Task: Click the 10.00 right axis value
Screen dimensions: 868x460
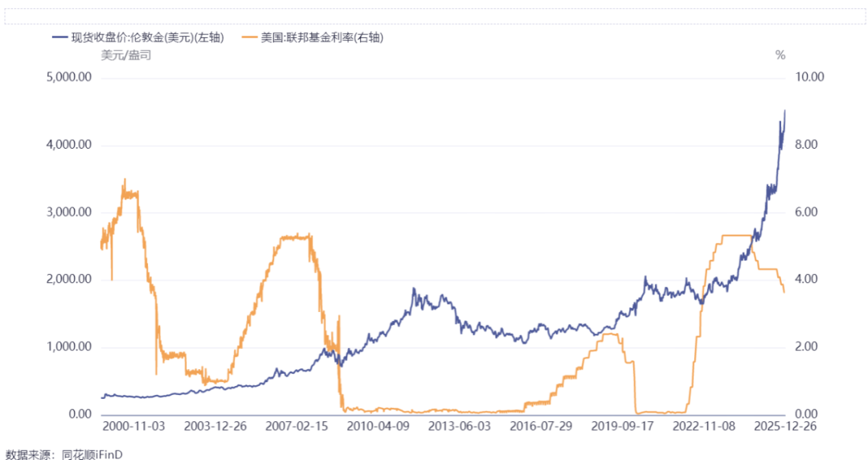Action: pos(810,77)
